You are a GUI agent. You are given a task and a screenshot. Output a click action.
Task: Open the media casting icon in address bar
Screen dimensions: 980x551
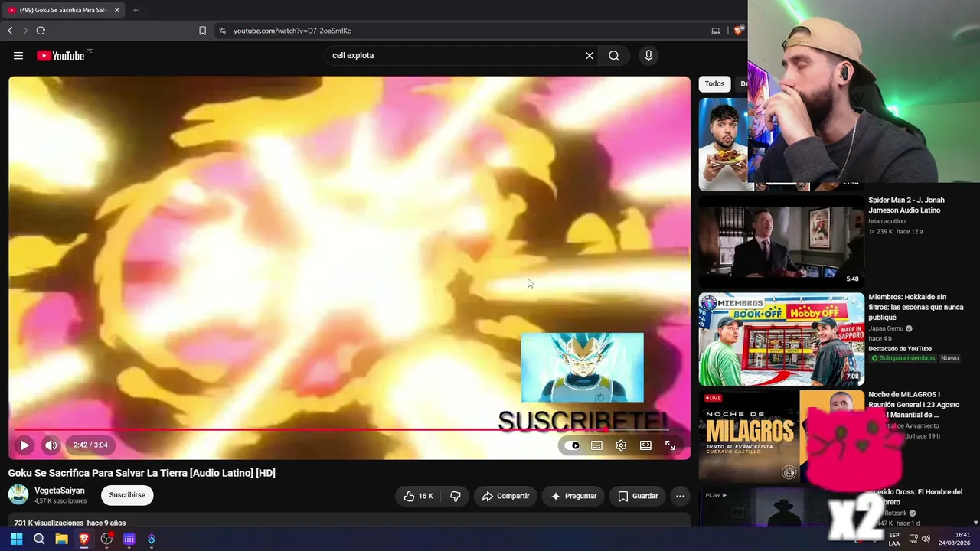click(716, 31)
